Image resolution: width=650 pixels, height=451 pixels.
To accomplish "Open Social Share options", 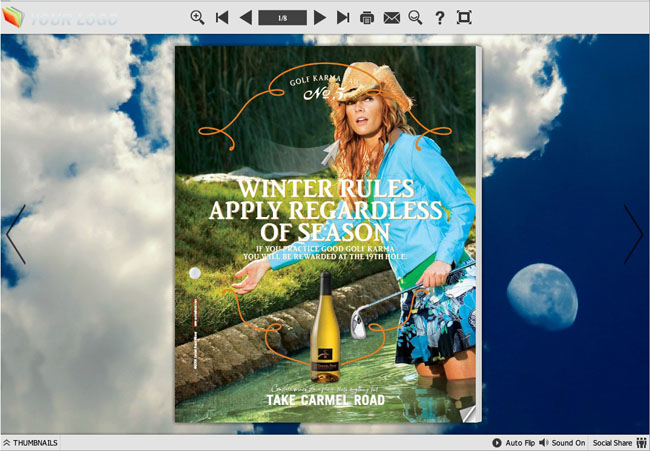I will point(620,443).
